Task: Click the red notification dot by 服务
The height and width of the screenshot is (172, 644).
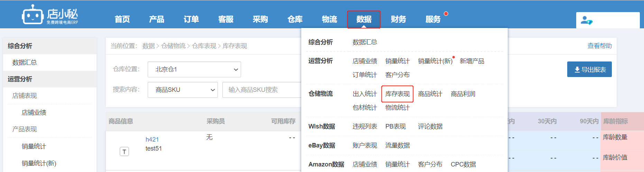Action: coord(446,14)
